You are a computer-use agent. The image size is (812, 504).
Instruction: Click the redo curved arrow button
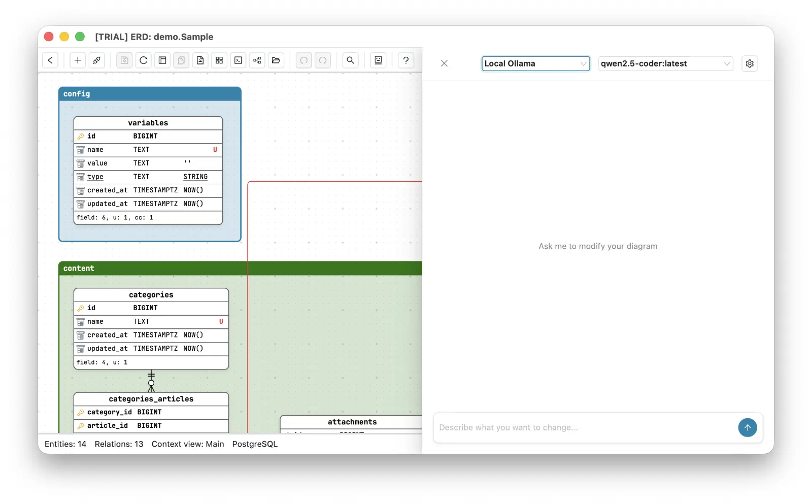(323, 60)
